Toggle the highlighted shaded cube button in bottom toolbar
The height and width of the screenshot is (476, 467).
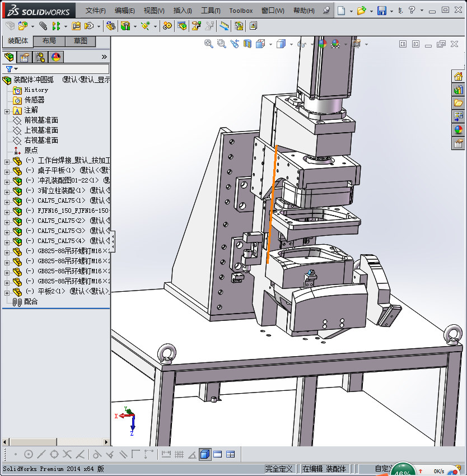(204, 454)
